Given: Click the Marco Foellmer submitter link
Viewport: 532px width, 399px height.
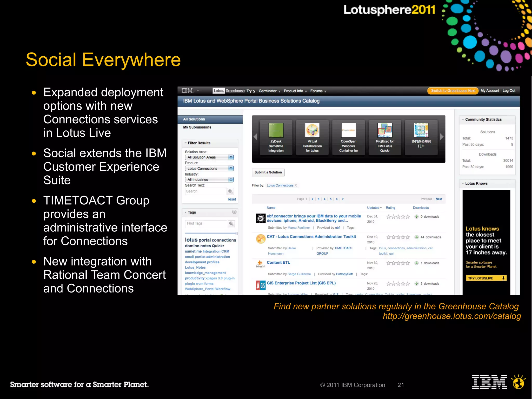Looking at the screenshot, I should 299,228.
